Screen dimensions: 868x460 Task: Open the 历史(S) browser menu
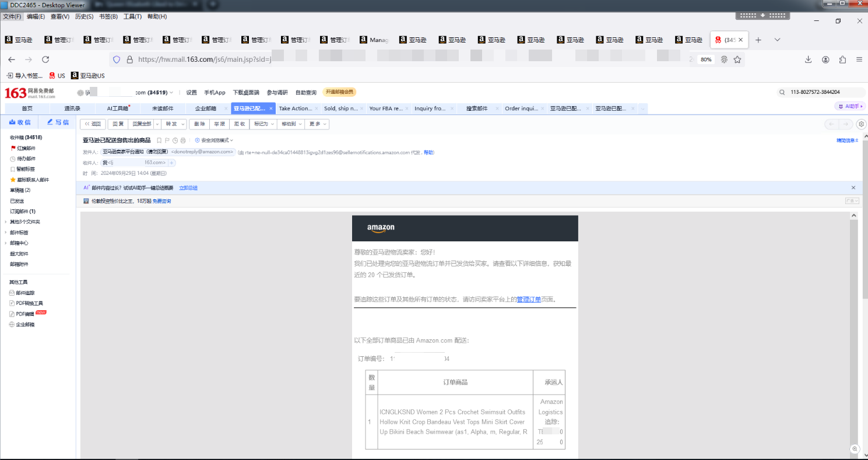click(x=84, y=16)
